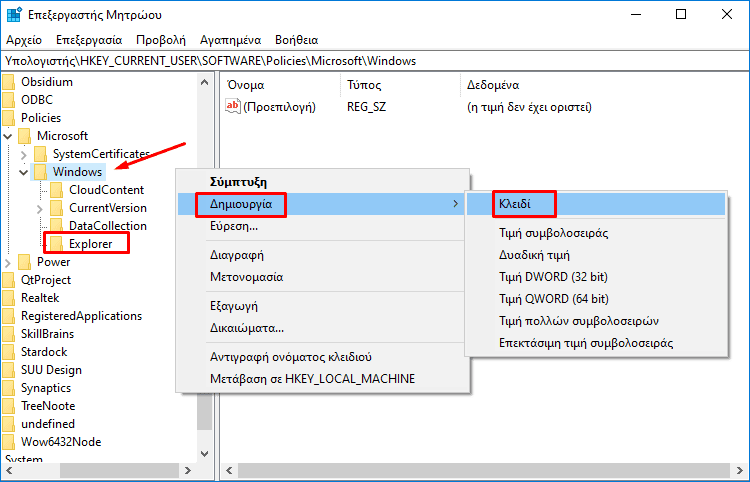This screenshot has width=750, height=482.
Task: Select the Windows key in the tree
Action: (77, 172)
